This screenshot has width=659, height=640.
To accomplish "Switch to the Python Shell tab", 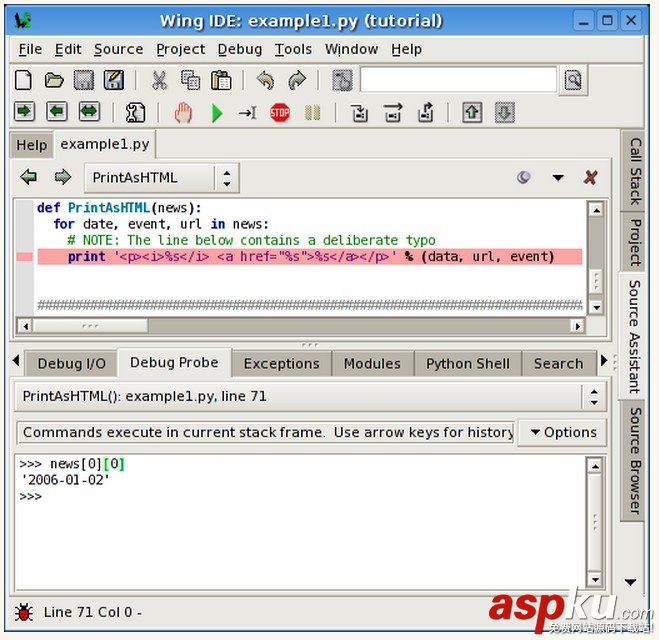I will coord(467,363).
